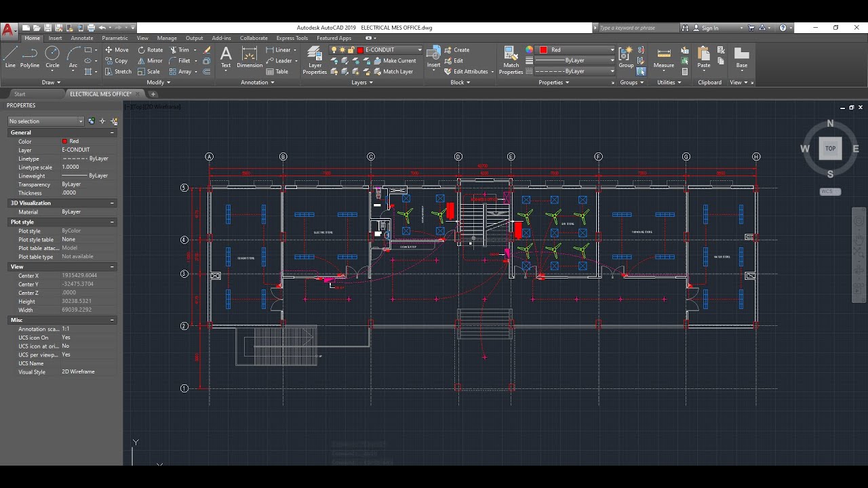Click the Quick Select icon in Properties
The image size is (868, 488).
pyautogui.click(x=114, y=121)
